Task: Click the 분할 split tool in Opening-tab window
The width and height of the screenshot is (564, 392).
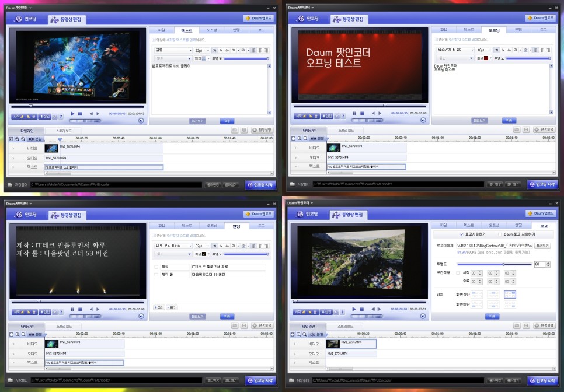Action: coord(318,138)
